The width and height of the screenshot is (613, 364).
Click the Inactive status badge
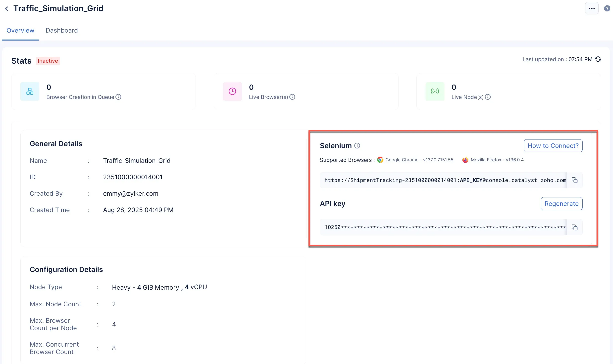(x=48, y=61)
